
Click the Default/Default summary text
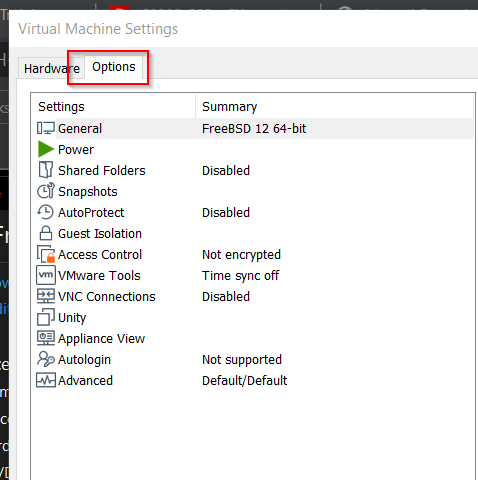pos(245,381)
